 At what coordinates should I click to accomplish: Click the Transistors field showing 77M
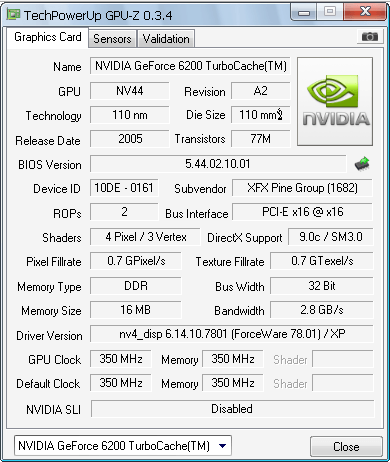tap(261, 139)
